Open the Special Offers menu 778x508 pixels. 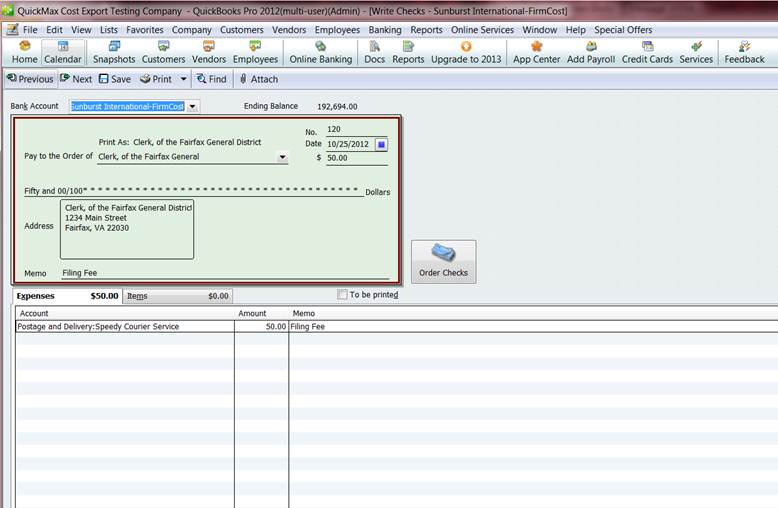coord(623,30)
